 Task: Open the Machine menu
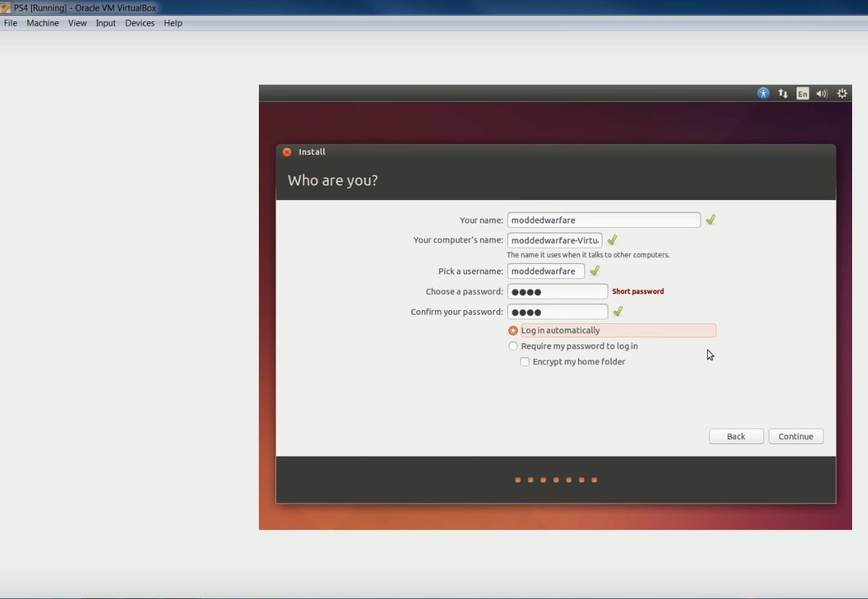pos(42,23)
